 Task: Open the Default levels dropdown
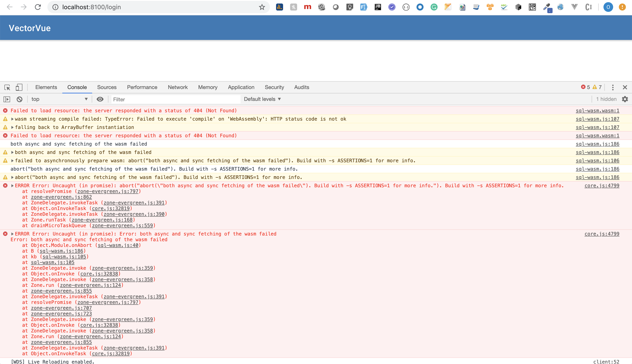click(x=262, y=99)
